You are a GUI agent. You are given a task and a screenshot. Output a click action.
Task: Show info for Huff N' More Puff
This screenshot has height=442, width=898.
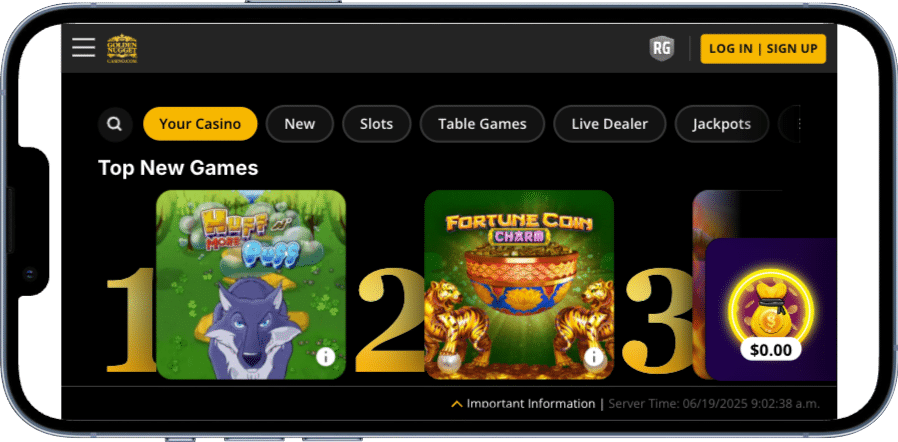[x=325, y=357]
